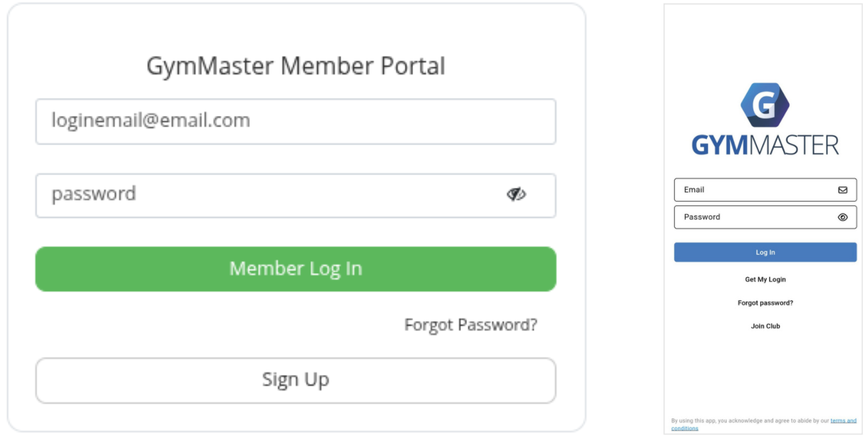Screen dimensions: 868x439
Task: Click into the mobile app Password field
Action: click(753, 217)
